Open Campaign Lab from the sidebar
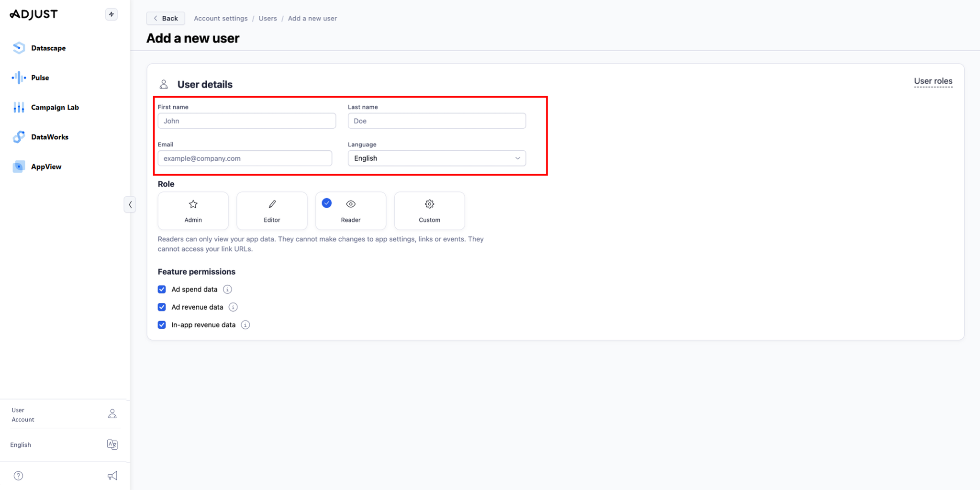Image resolution: width=980 pixels, height=490 pixels. point(55,107)
